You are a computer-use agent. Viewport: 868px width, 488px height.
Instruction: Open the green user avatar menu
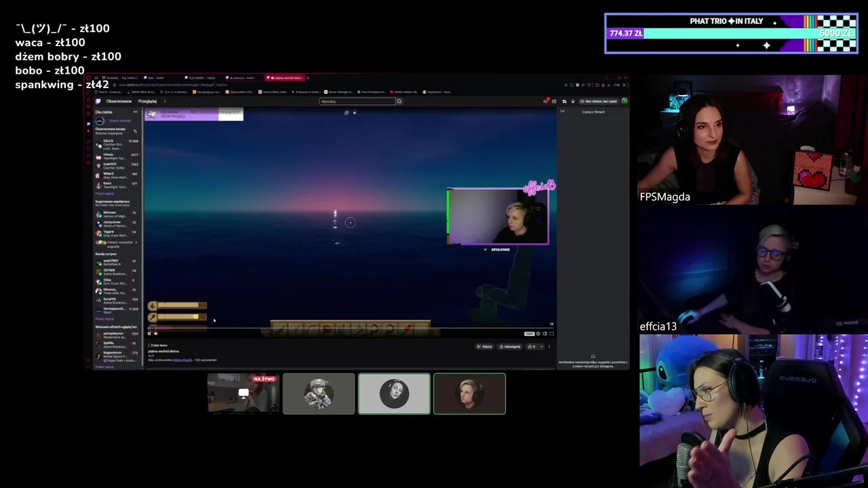pos(625,101)
